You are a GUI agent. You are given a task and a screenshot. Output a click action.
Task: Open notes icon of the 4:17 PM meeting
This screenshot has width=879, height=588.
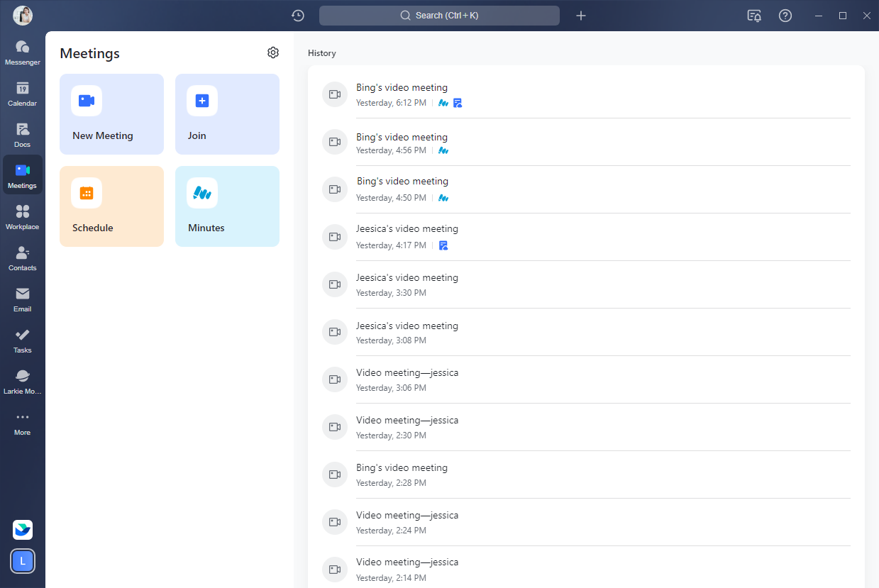(x=443, y=245)
